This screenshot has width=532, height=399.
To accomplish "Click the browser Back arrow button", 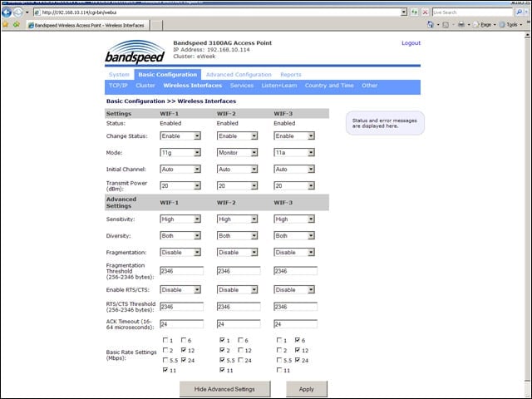I will (x=7, y=12).
